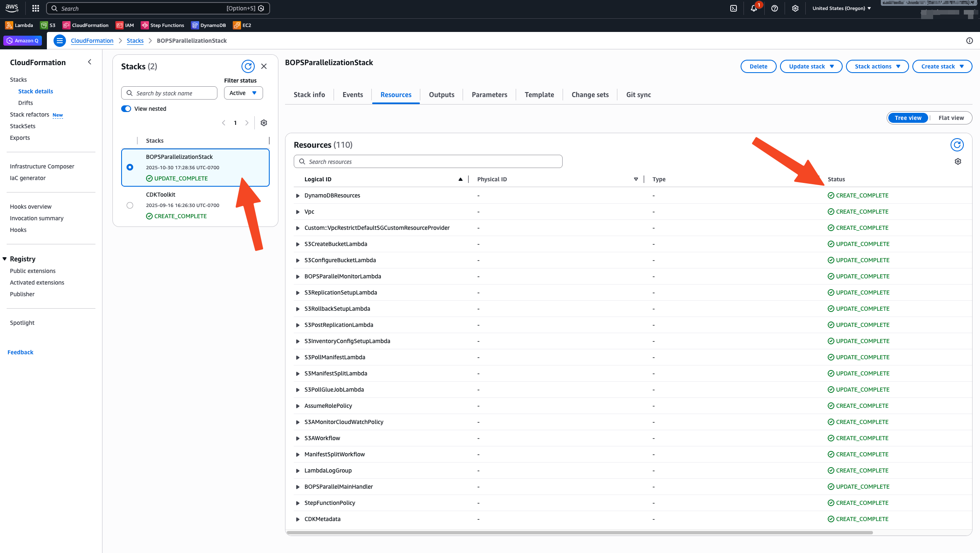980x553 pixels.
Task: Open the help question mark icon
Action: pyautogui.click(x=775, y=8)
